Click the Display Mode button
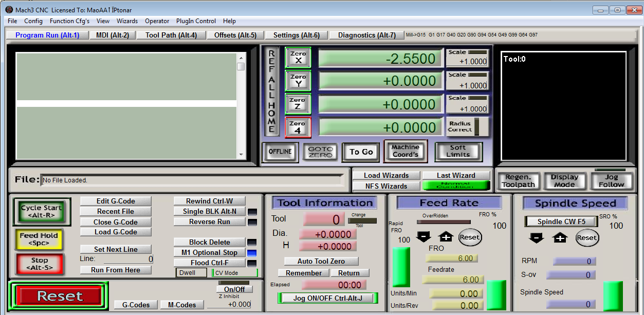The width and height of the screenshot is (644, 315). 564,181
